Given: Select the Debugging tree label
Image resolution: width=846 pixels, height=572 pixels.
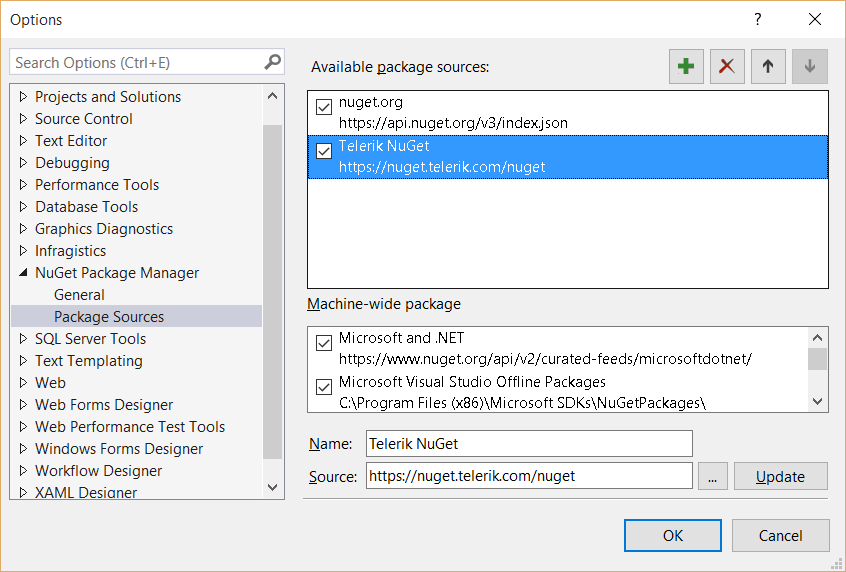Looking at the screenshot, I should [x=72, y=163].
